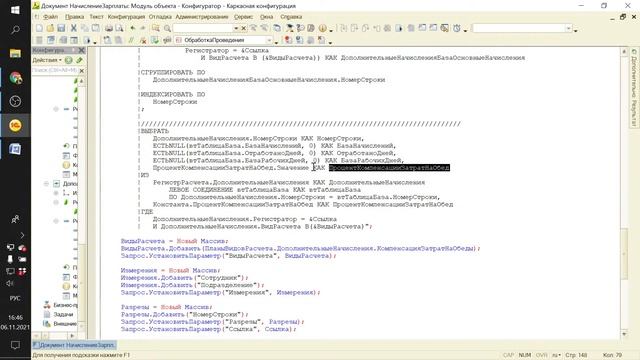Click the help question mark icon

click(x=300, y=28)
